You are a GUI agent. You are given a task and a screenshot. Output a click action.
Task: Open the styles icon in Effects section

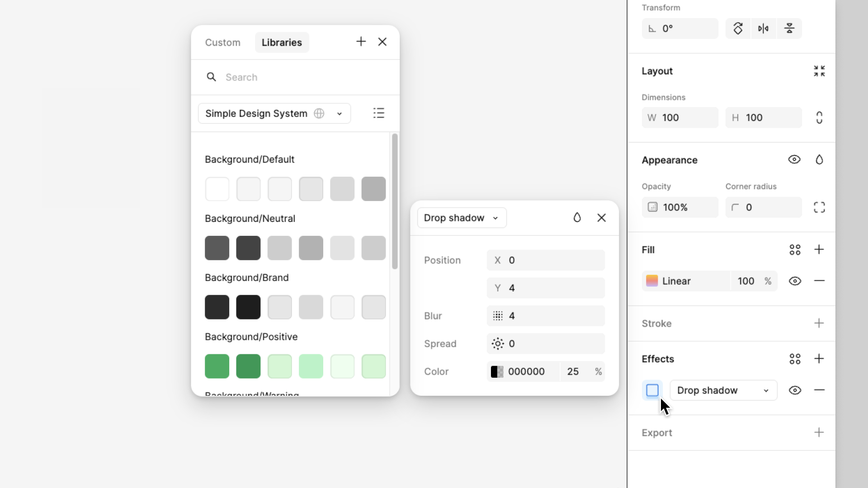pos(795,359)
